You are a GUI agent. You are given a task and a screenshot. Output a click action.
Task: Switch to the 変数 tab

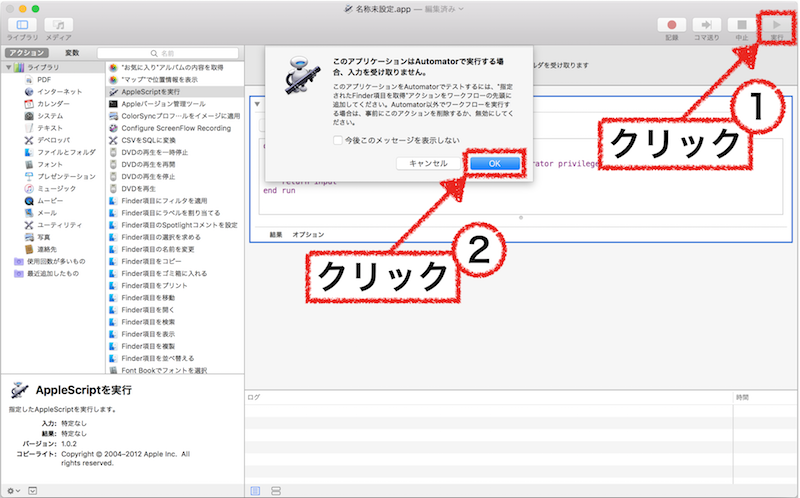[x=72, y=53]
